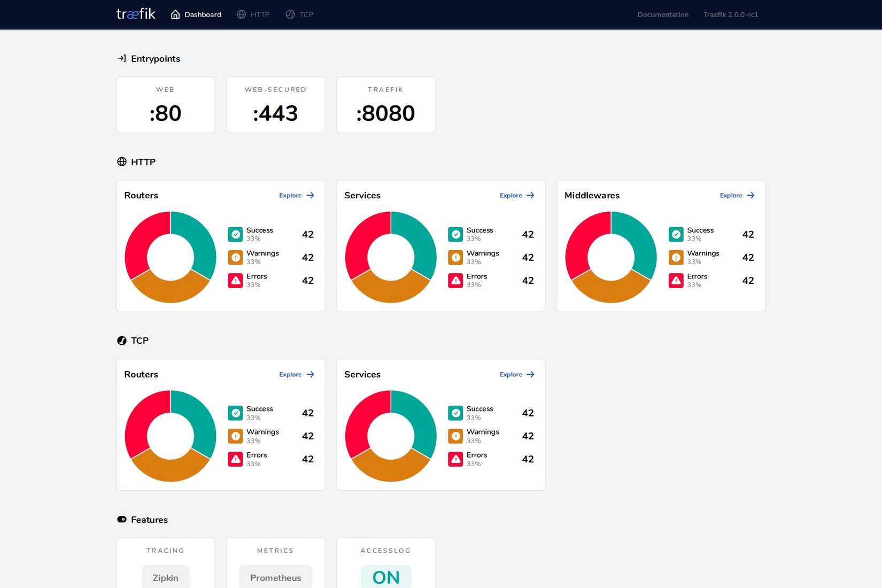This screenshot has width=882, height=588.
Task: Open the Documentation page
Action: [662, 14]
